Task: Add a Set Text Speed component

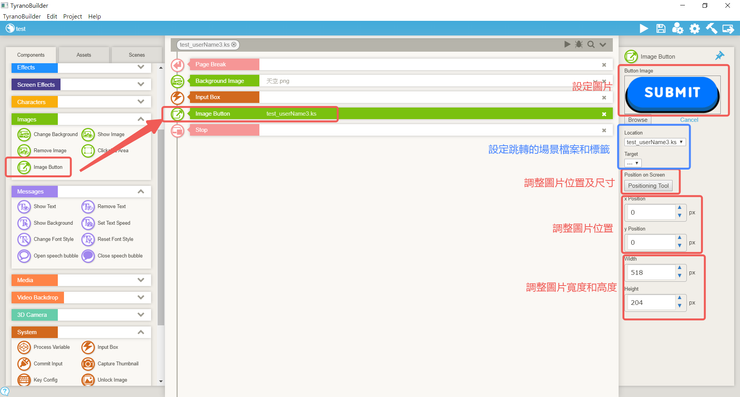Action: (106, 223)
